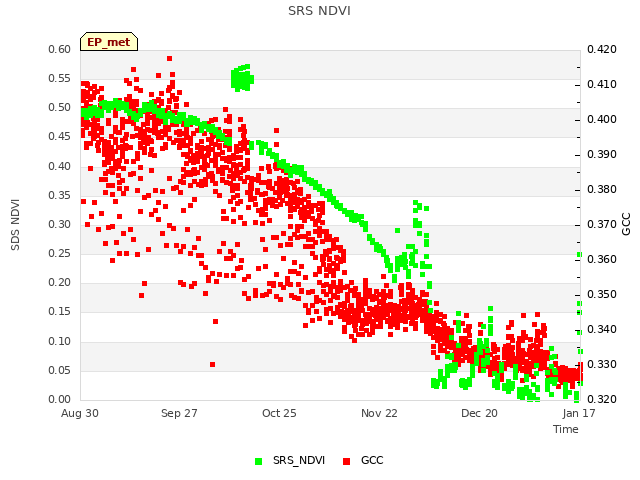The image size is (640, 480).
Task: Click the Aug 30 x-axis tick label
Action: pyautogui.click(x=80, y=413)
